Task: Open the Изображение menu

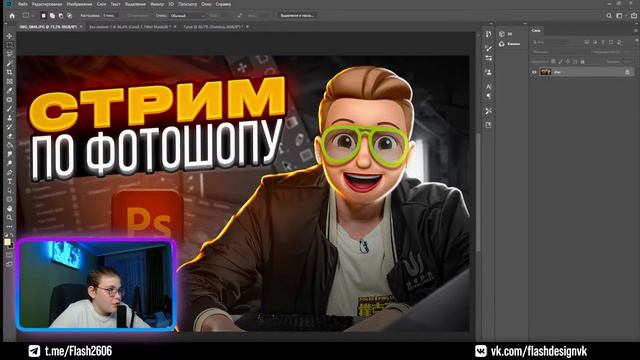Action: 79,4
